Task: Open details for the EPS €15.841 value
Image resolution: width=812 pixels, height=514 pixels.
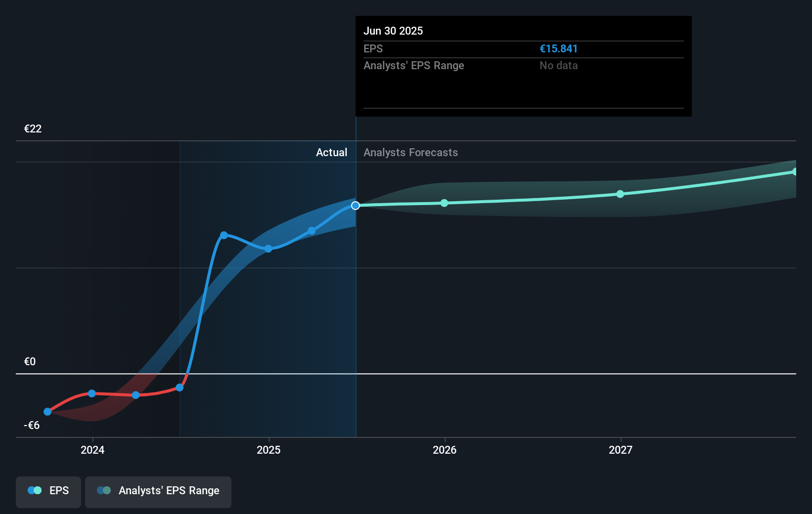Action: 558,48
